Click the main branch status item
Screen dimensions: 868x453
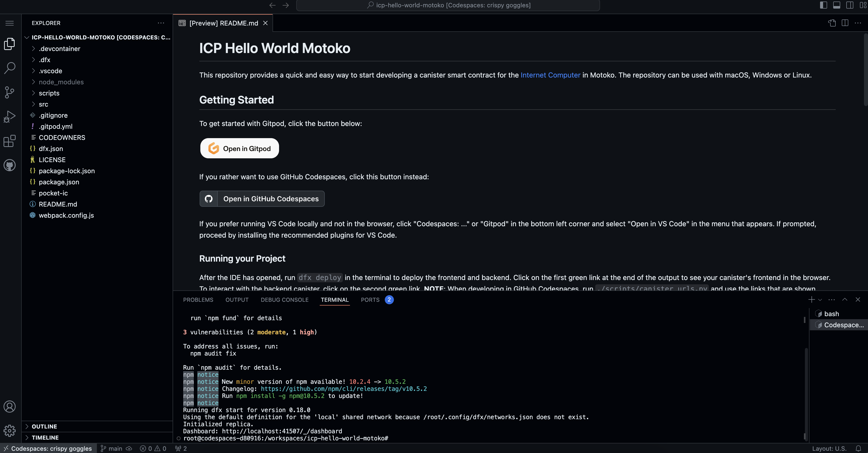click(112, 448)
